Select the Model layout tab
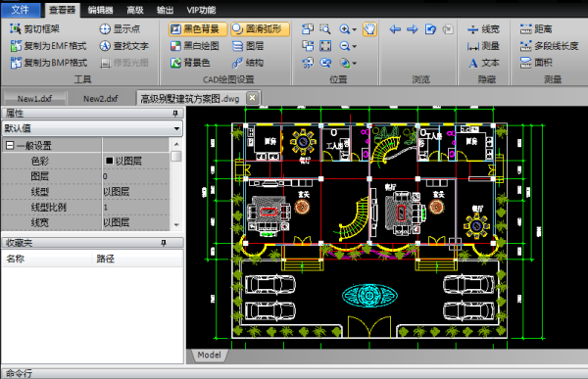Screen dimensions: 588x379 pyautogui.click(x=209, y=355)
